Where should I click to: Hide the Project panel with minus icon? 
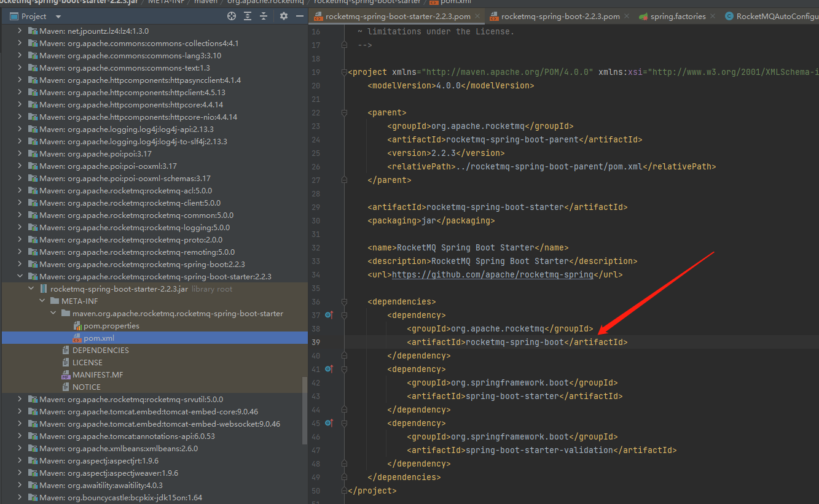(x=299, y=17)
